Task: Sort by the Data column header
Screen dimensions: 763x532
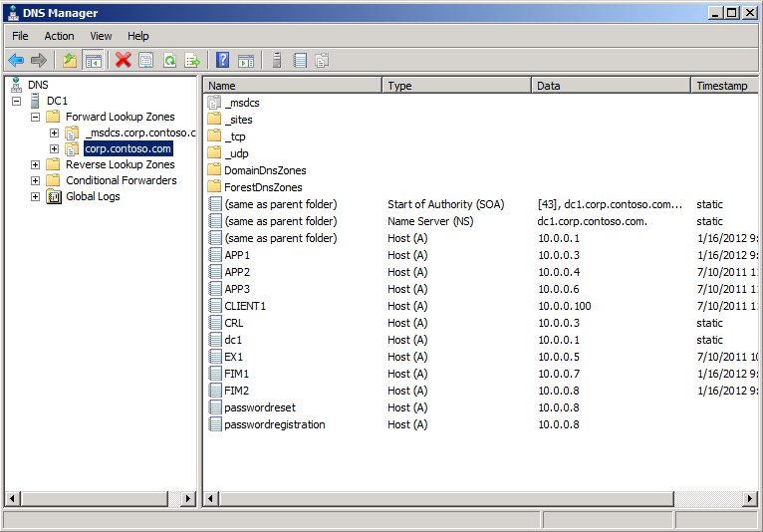Action: point(612,86)
